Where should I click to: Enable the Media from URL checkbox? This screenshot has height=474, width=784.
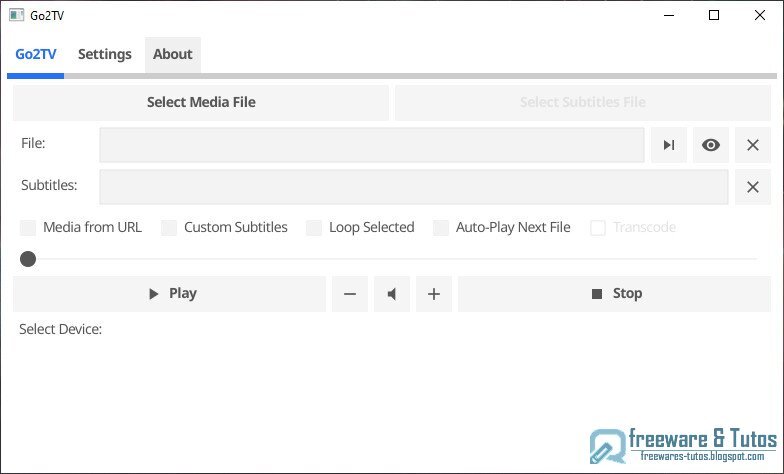click(29, 228)
